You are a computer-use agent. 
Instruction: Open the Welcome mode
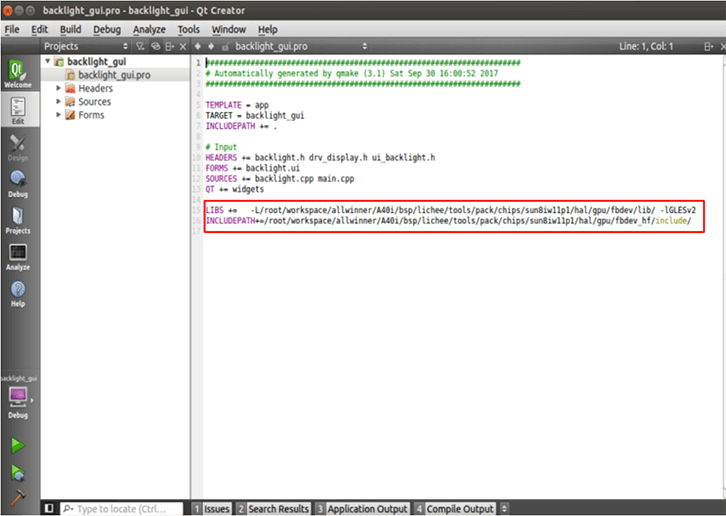coord(18,73)
